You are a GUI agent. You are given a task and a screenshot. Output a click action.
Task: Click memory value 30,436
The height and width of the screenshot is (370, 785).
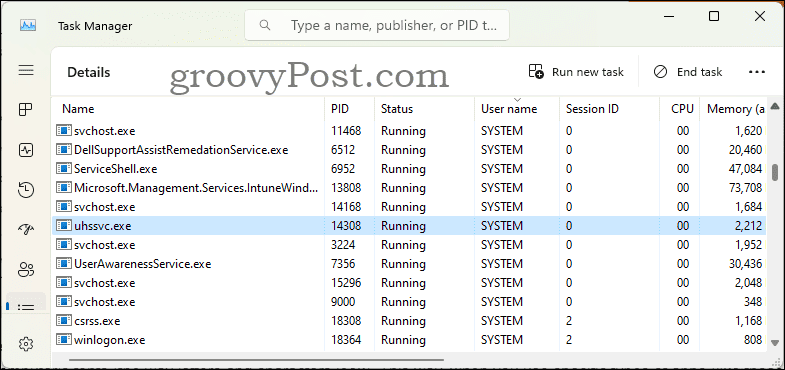coord(745,264)
